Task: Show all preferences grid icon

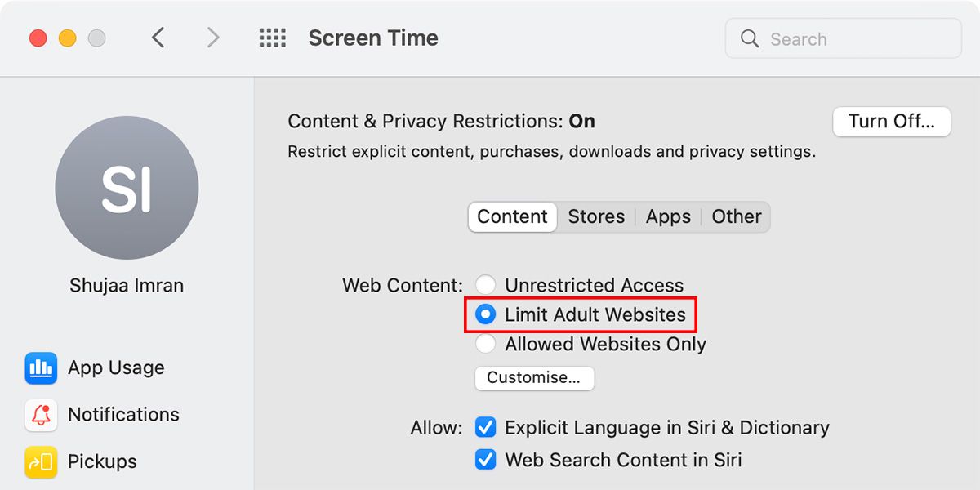Action: pos(272,38)
